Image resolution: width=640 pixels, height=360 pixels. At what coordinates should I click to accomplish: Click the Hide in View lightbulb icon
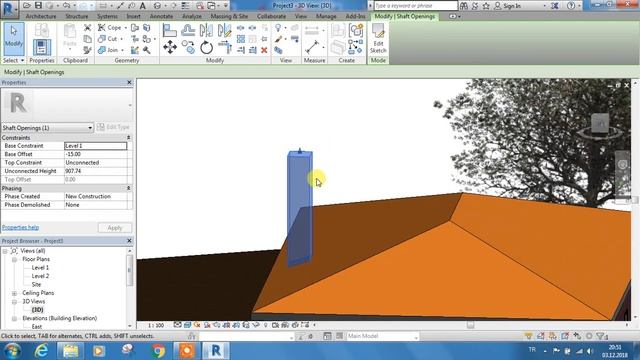point(278,28)
